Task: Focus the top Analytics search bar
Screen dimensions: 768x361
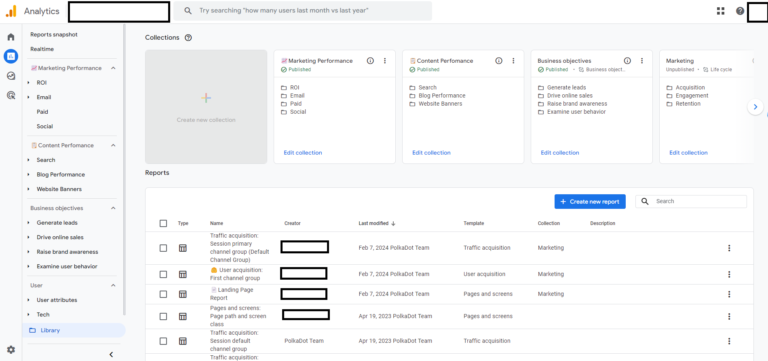Action: (x=303, y=11)
